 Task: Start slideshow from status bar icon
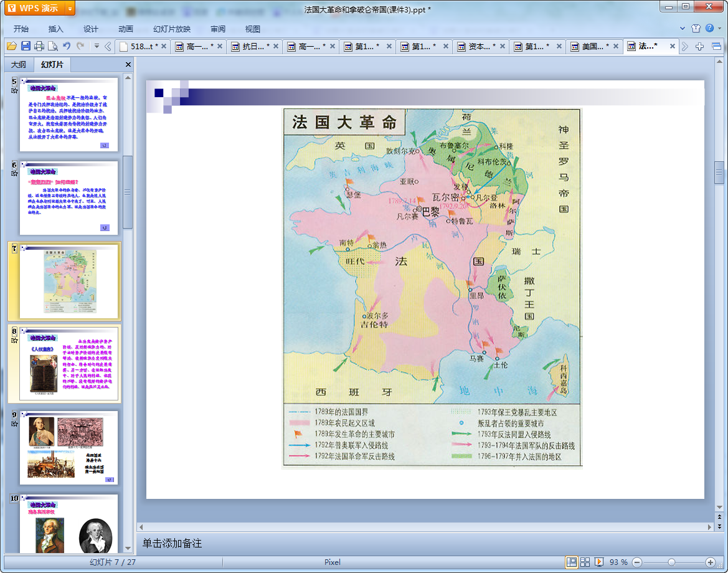pos(599,562)
